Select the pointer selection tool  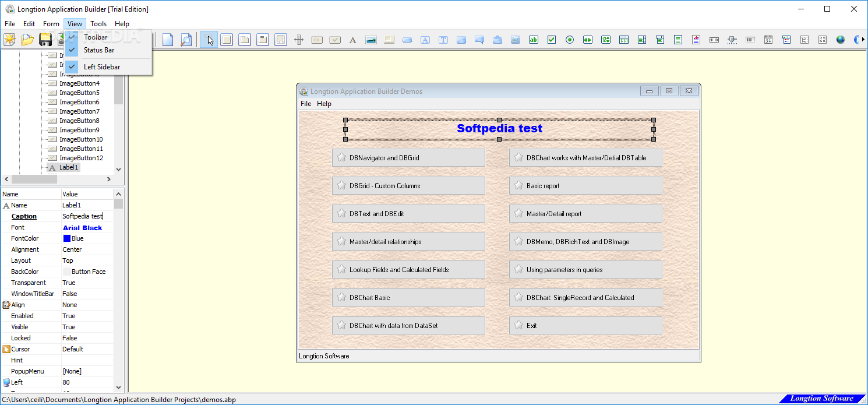[x=209, y=40]
